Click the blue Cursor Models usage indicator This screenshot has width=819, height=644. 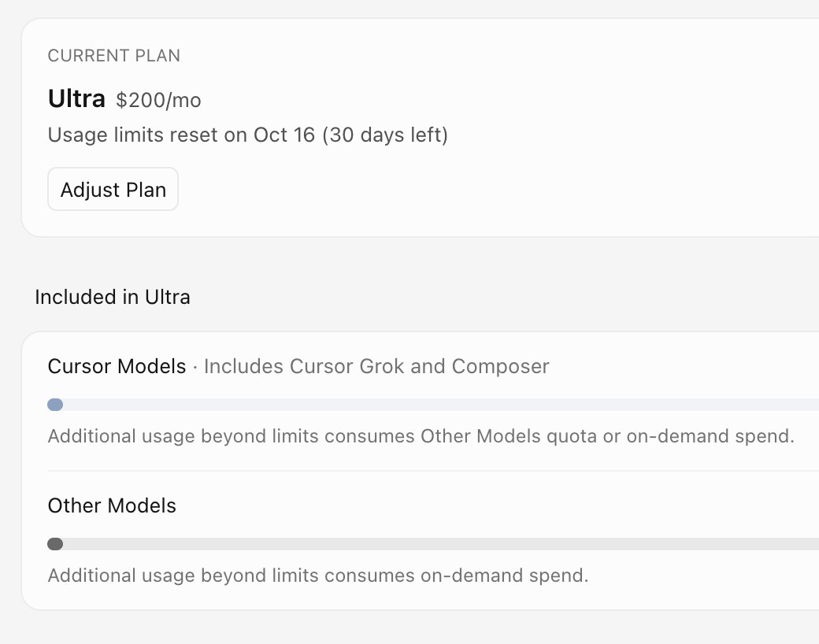[55, 405]
